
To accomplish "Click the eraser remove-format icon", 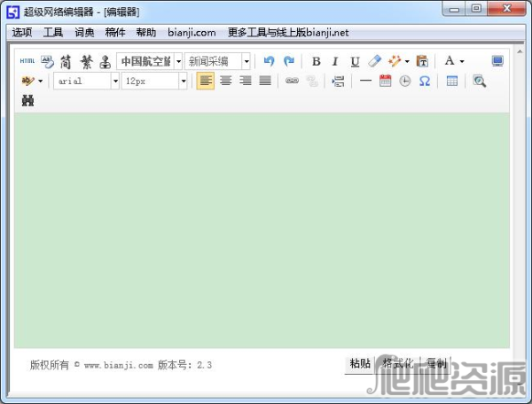I will click(374, 61).
